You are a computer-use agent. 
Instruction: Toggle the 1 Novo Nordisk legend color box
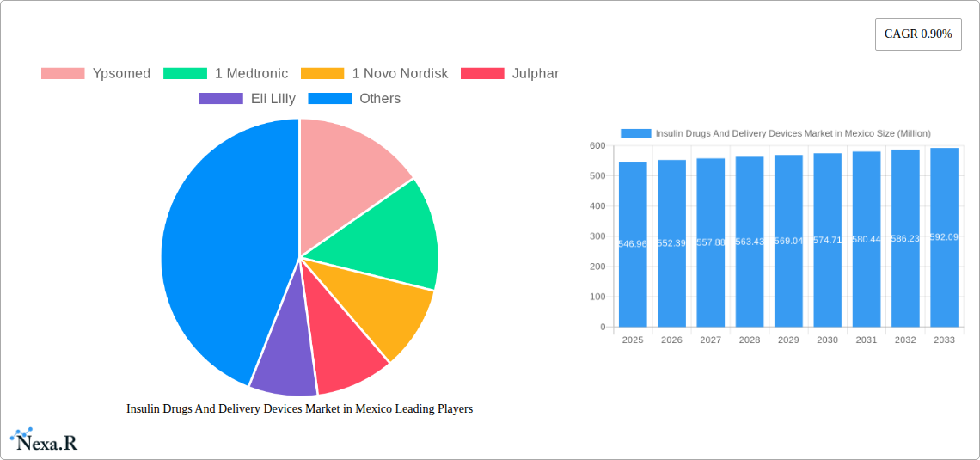pos(322,74)
